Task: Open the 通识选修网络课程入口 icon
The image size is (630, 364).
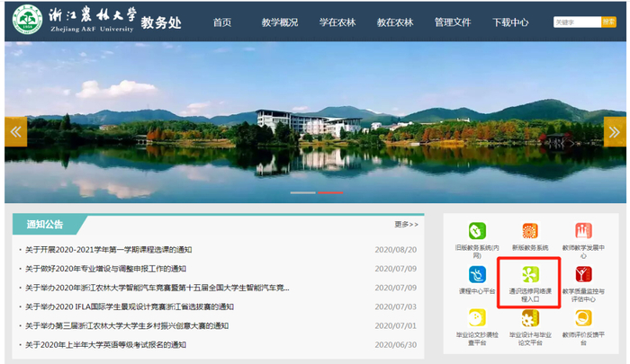Action: tap(530, 274)
